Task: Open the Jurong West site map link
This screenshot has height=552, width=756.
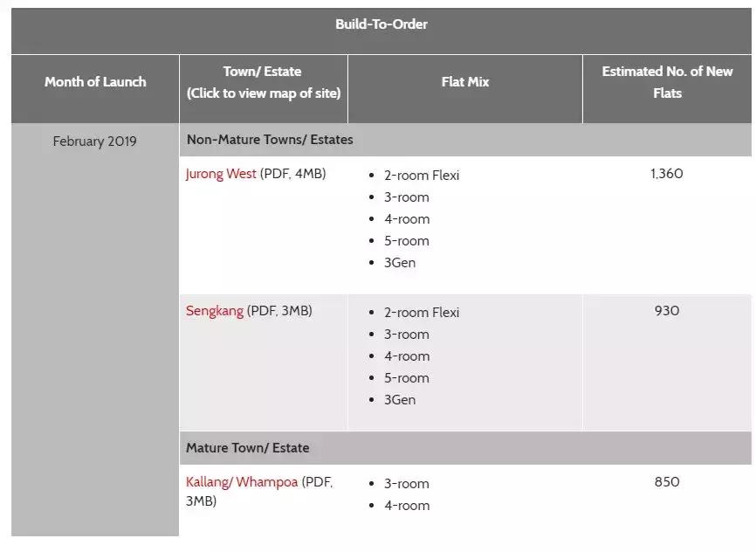Action: pyautogui.click(x=221, y=174)
